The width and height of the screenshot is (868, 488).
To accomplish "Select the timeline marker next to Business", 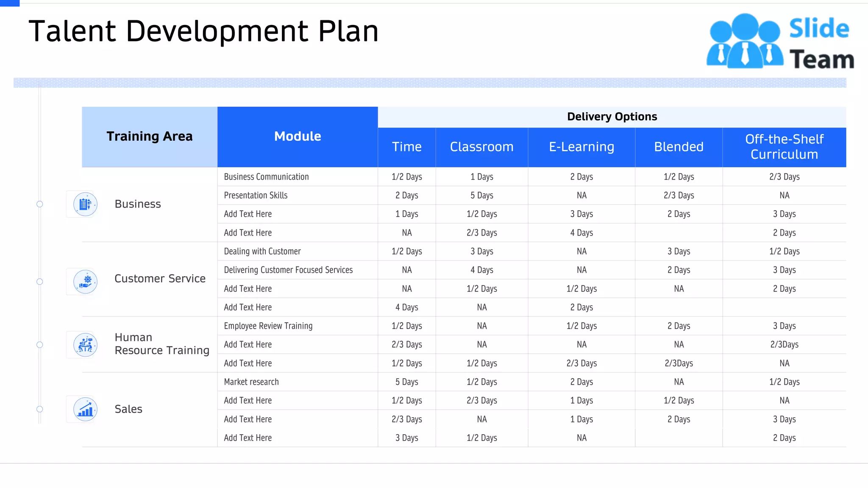I will tap(40, 204).
